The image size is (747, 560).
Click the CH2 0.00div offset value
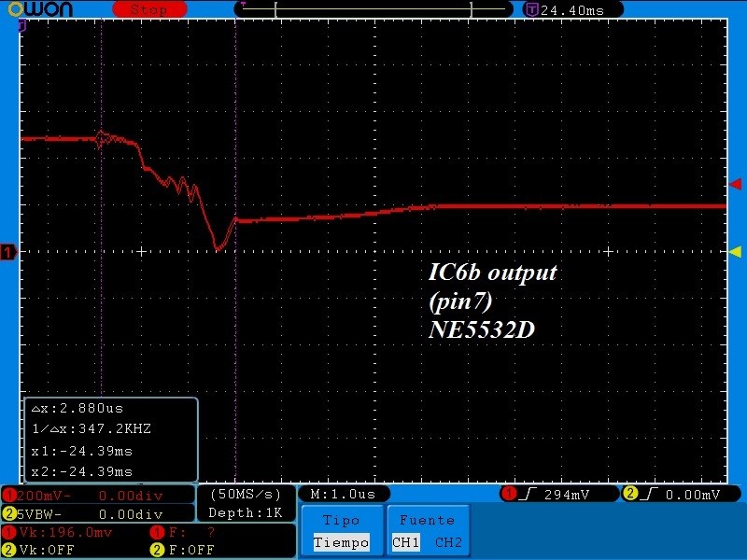point(131,514)
